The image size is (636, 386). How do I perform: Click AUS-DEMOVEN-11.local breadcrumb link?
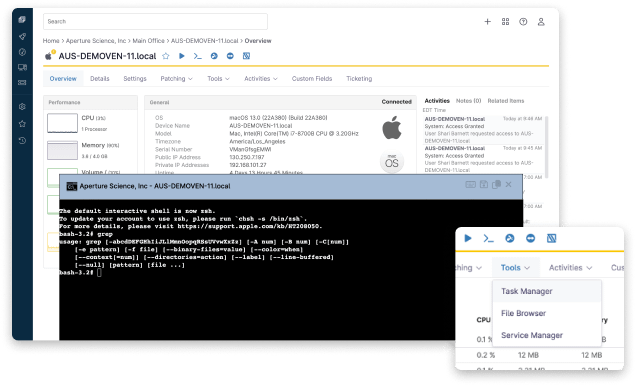(204, 41)
